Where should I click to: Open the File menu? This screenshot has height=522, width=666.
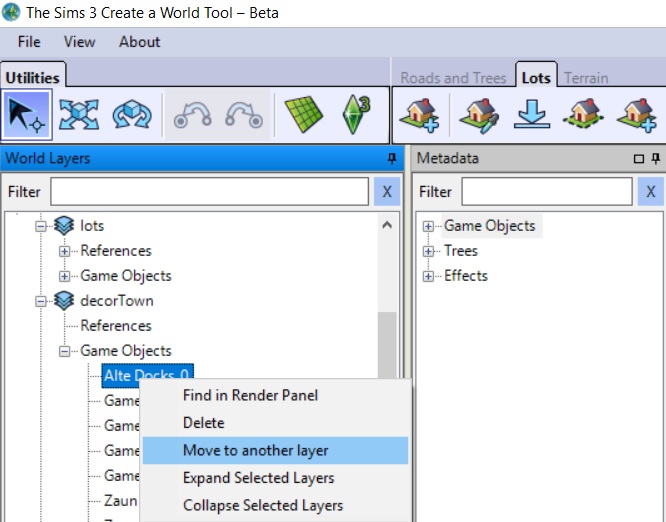(x=29, y=42)
